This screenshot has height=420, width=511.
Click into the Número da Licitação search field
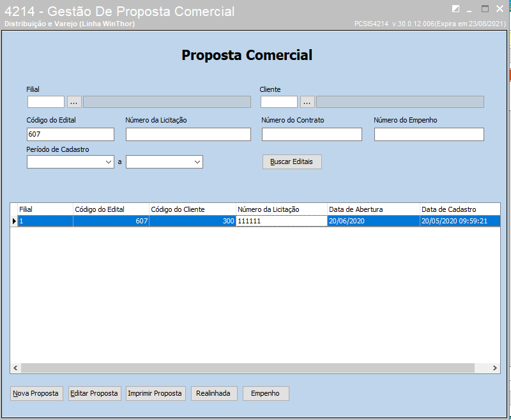[x=188, y=134]
